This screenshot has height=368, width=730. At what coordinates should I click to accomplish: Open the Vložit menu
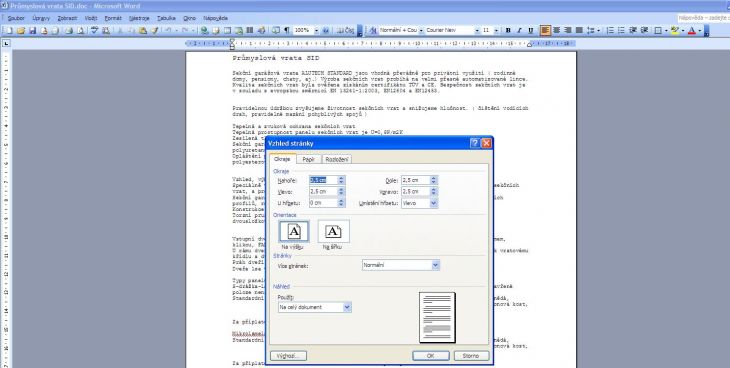91,18
